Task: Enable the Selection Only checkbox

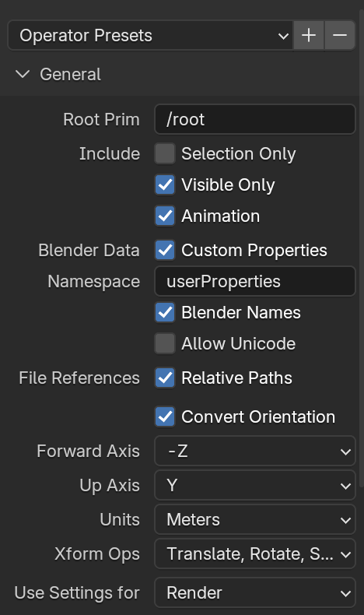Action: [165, 153]
